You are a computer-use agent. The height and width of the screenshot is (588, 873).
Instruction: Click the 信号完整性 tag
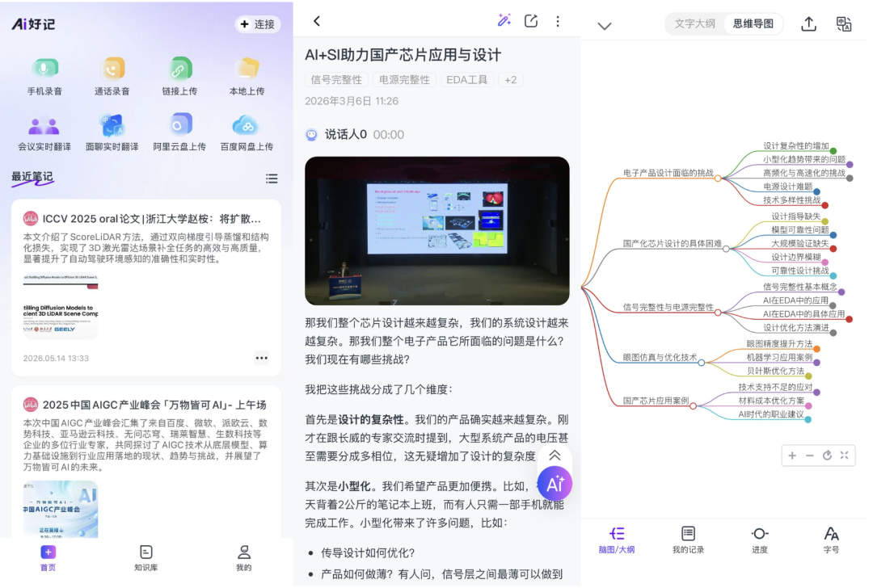tap(336, 80)
